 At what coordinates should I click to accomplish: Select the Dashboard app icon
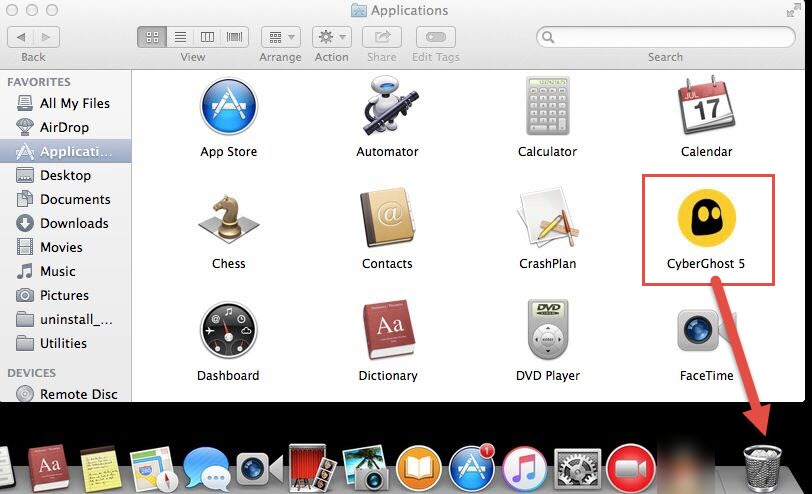pyautogui.click(x=228, y=330)
